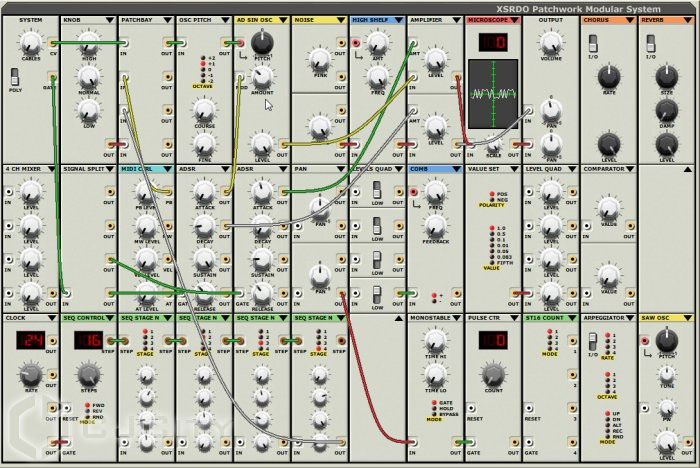Click the RESET jack on PULSE CTR module
The width and height of the screenshot is (700, 468).
471,408
